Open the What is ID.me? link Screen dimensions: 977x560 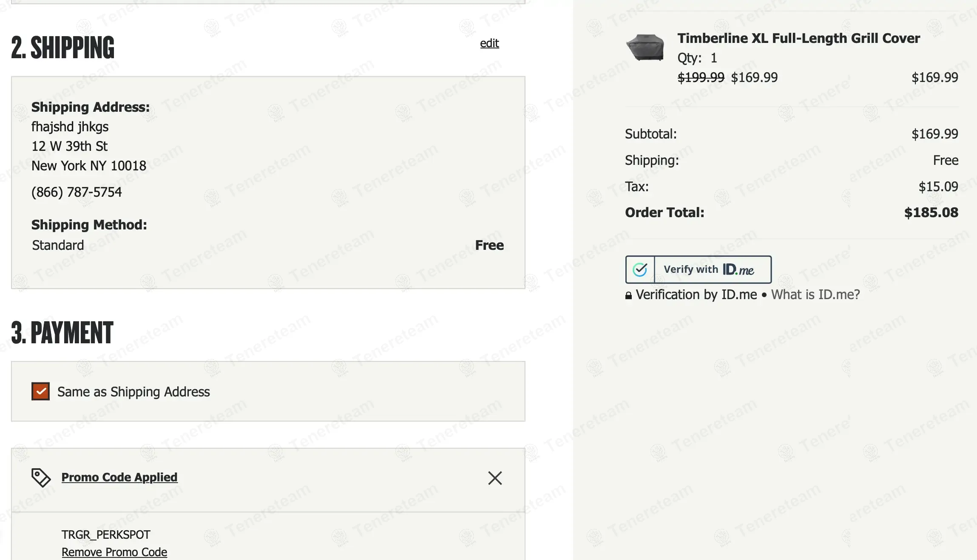click(815, 294)
